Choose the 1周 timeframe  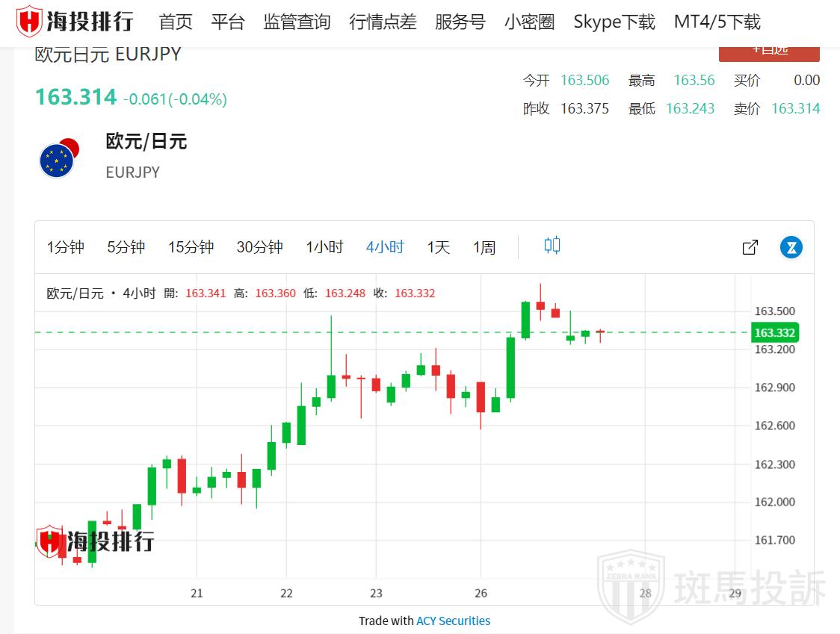coord(484,247)
